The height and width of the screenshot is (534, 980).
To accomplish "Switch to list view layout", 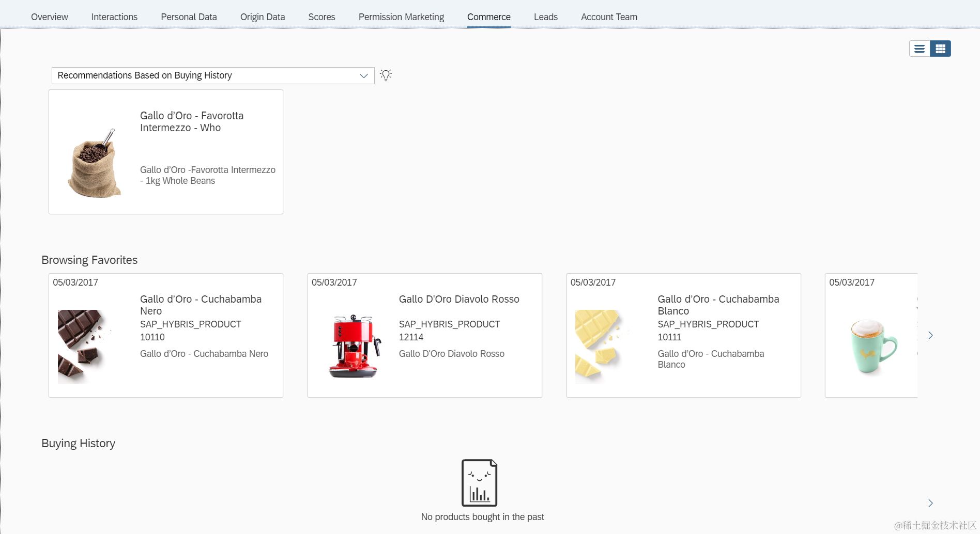I will pos(920,49).
